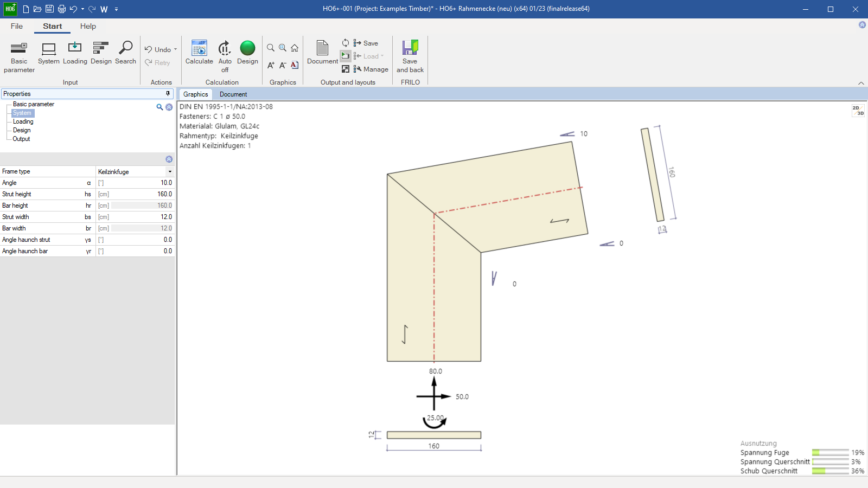The image size is (868, 488).
Task: Switch to the Document view tab
Action: pyautogui.click(x=233, y=94)
